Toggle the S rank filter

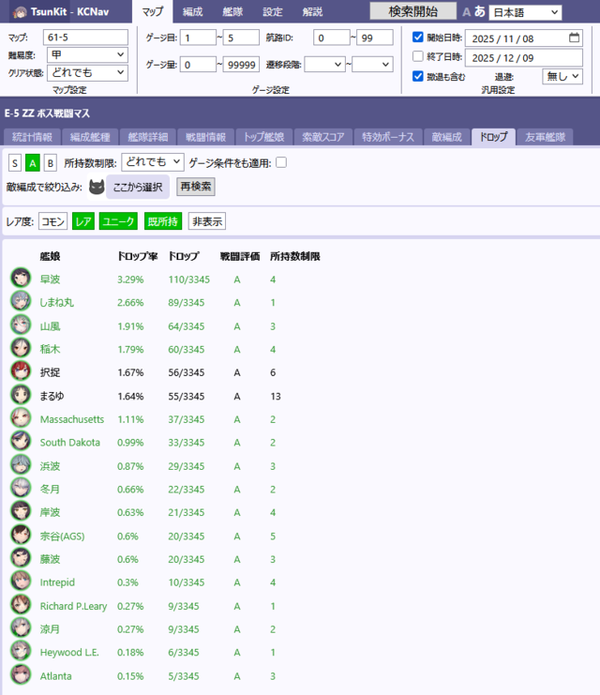click(15, 162)
